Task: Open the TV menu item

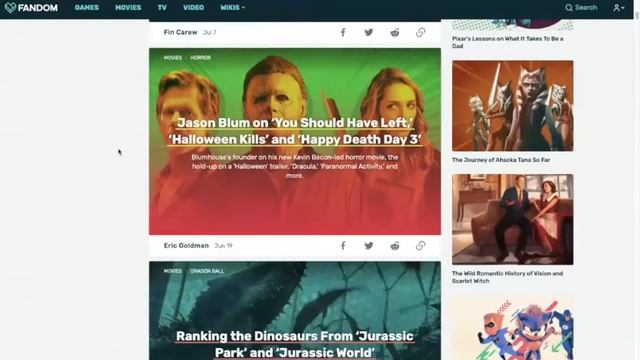Action: (162, 7)
